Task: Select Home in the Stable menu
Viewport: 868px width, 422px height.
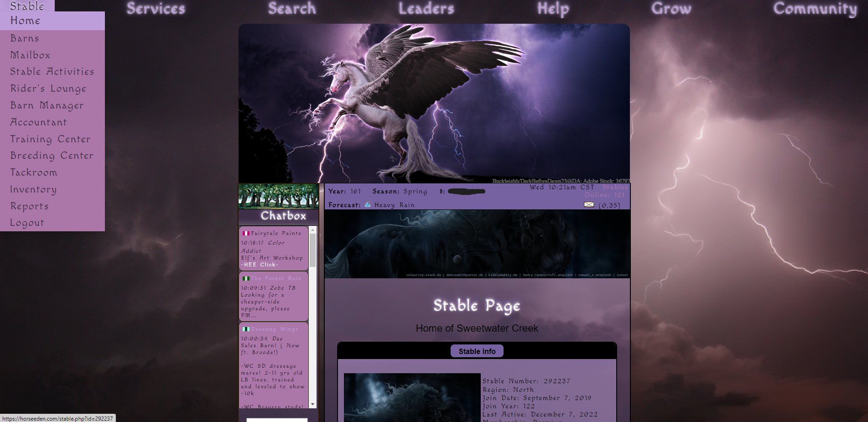Action: [52, 21]
